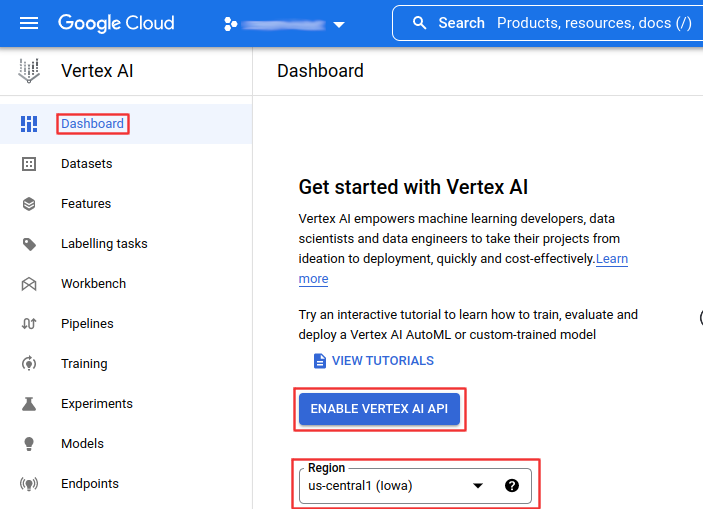Image resolution: width=703 pixels, height=509 pixels.
Task: Open the Workbench menu item
Action: (94, 283)
